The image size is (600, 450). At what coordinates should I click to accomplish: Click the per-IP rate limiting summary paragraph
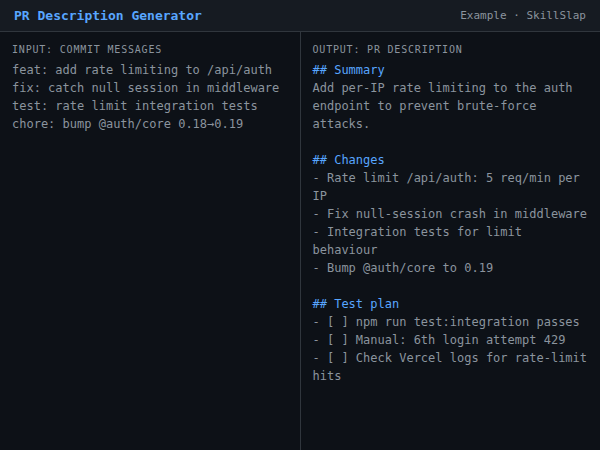point(442,106)
